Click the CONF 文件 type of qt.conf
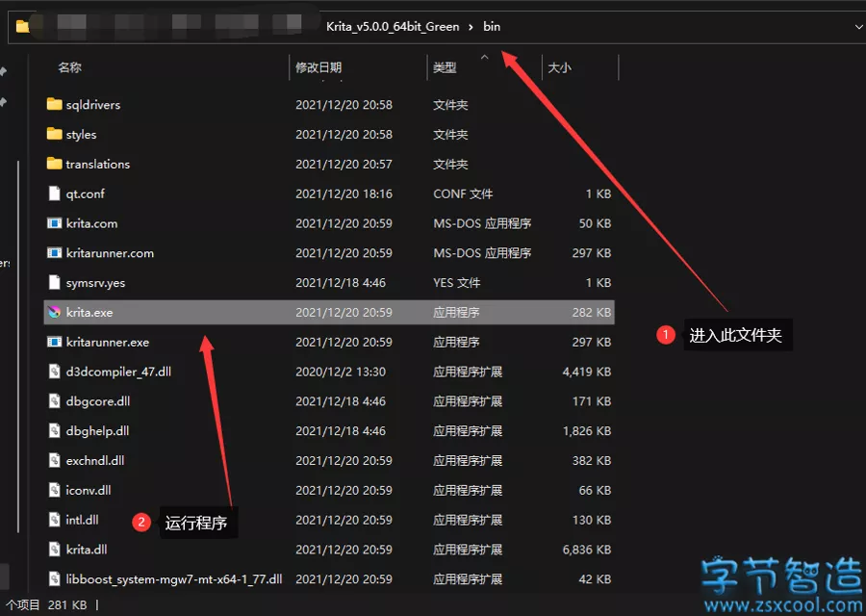The height and width of the screenshot is (616, 866). (x=463, y=193)
